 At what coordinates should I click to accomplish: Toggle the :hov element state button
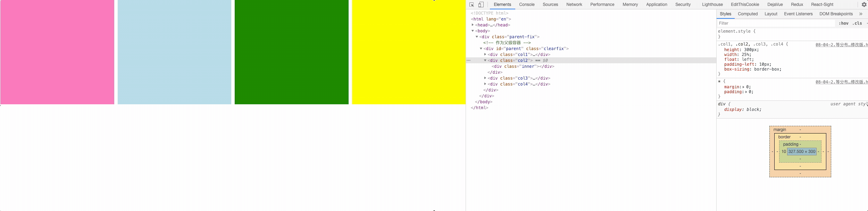coord(844,23)
